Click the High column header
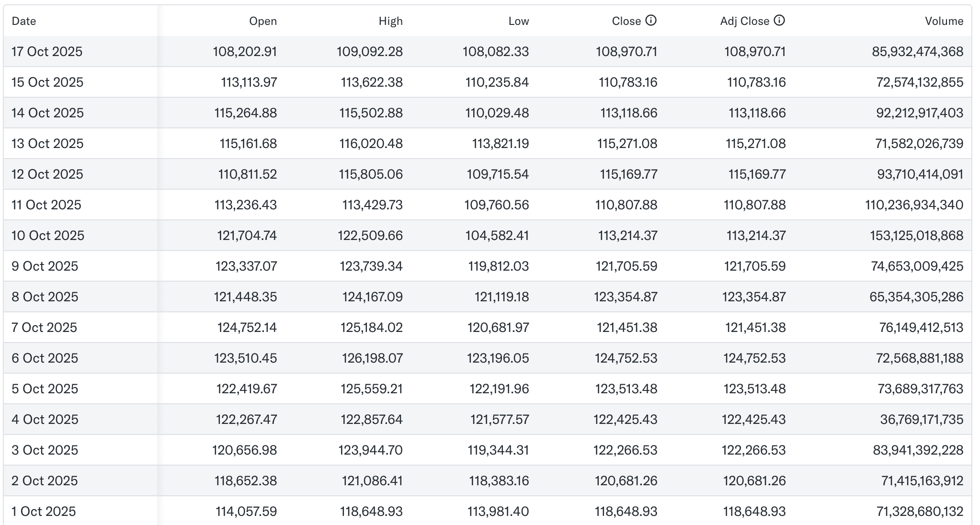The width and height of the screenshot is (980, 525). point(390,21)
